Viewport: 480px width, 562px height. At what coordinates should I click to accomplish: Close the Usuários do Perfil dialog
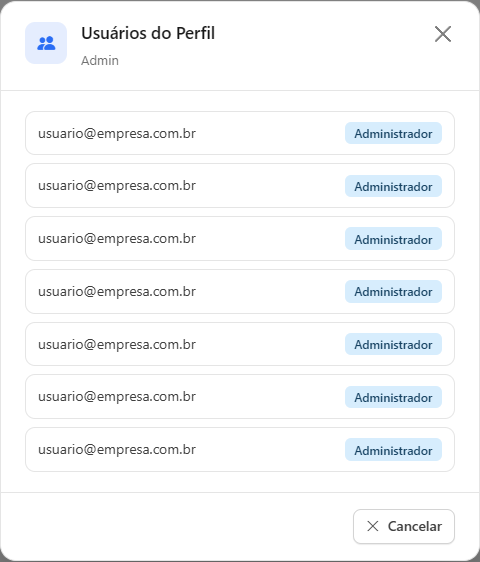[443, 34]
